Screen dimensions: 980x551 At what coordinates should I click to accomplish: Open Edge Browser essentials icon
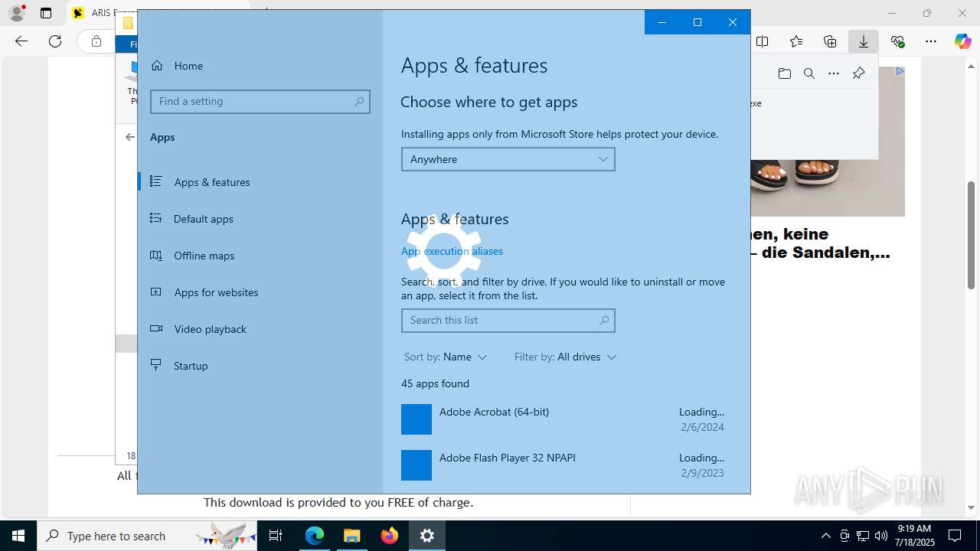click(897, 41)
